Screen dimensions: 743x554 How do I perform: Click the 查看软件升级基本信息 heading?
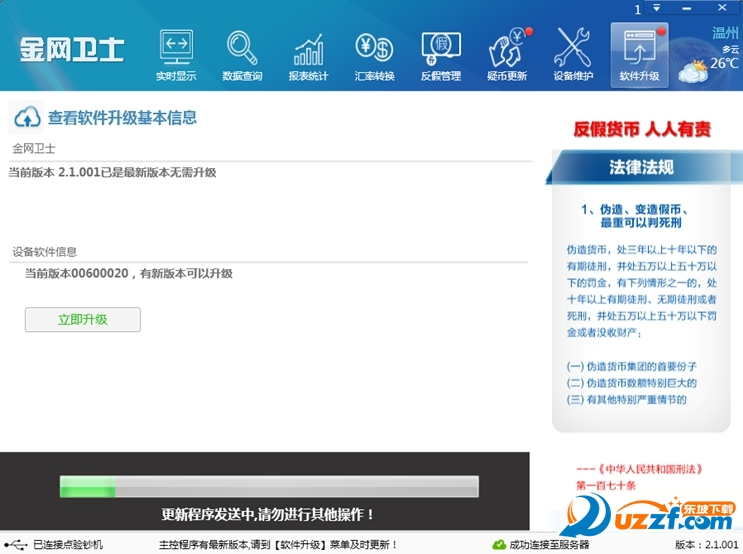tap(122, 118)
